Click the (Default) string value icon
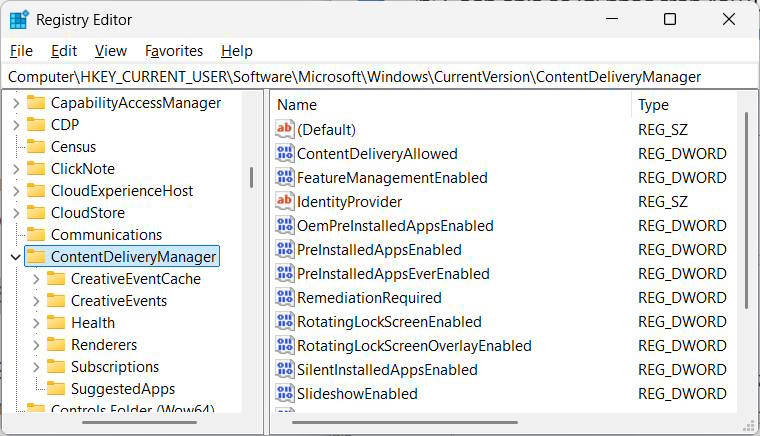Viewport: 760px width, 436px height. (x=285, y=130)
